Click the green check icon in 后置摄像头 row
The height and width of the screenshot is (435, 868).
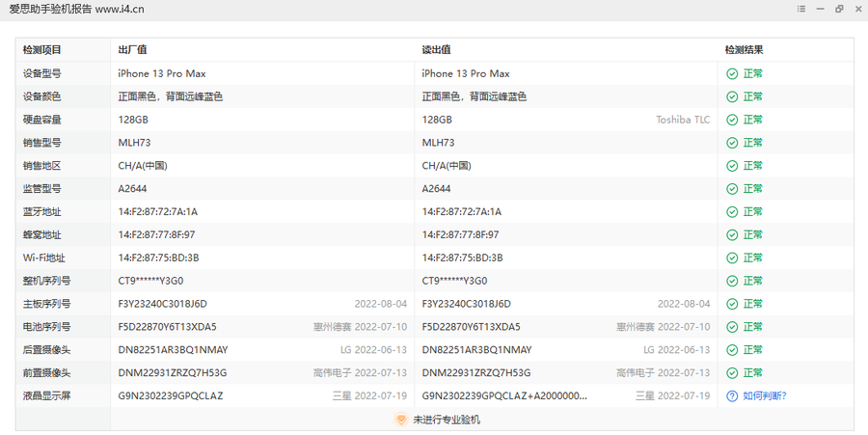coord(732,350)
